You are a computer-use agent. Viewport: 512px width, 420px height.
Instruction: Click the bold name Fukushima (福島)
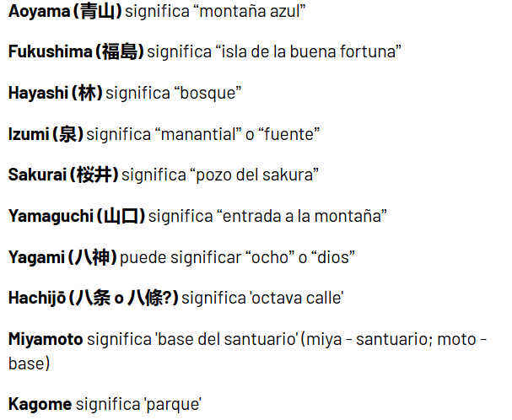click(x=76, y=52)
